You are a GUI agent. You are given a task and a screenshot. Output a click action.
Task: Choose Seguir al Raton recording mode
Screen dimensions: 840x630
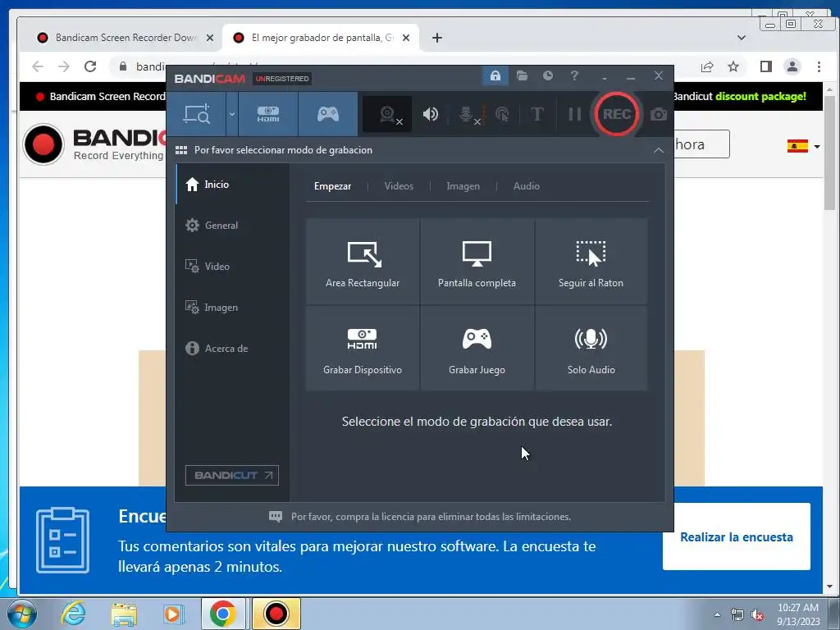click(591, 262)
